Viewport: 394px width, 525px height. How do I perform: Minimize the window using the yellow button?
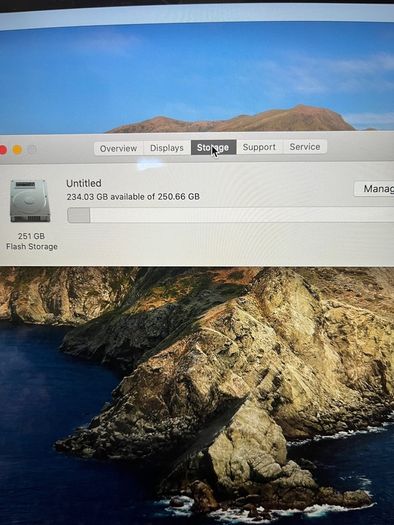[x=17, y=150]
